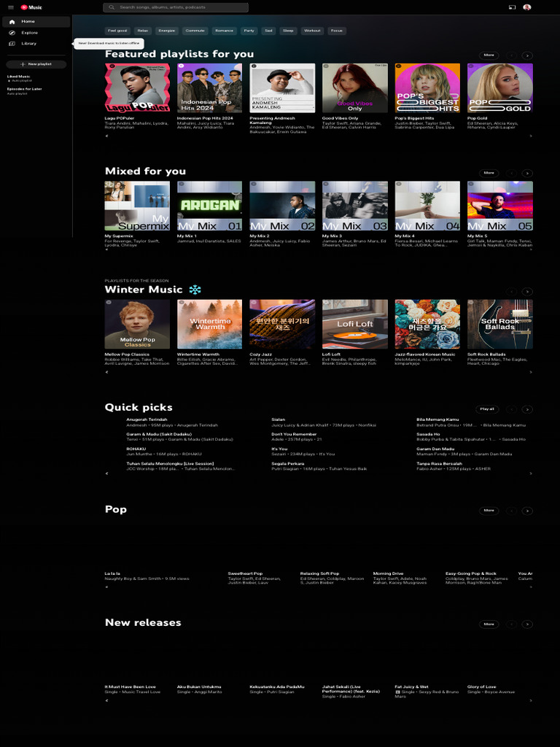Show previous Featured playlists items
The width and height of the screenshot is (560, 747).
tap(511, 55)
